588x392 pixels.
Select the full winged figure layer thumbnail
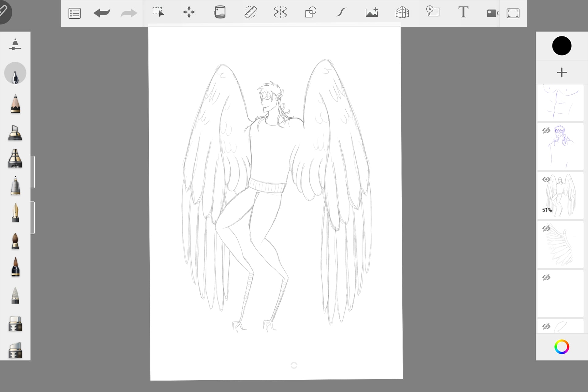click(560, 195)
